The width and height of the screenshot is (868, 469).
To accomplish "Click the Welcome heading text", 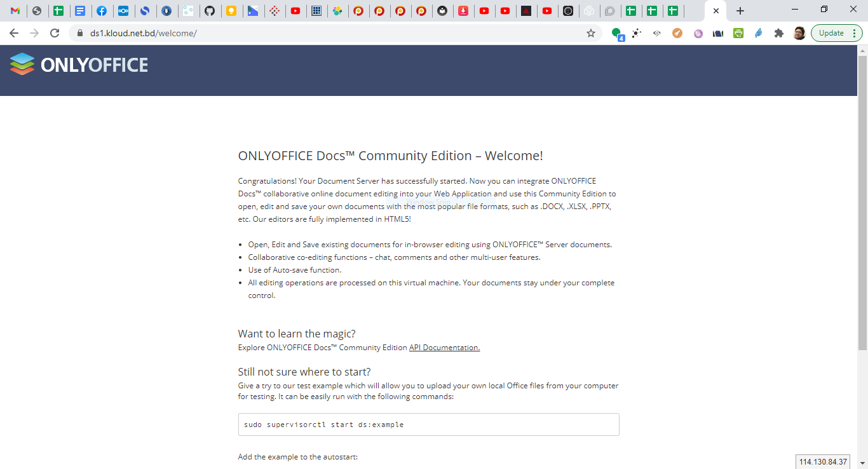I will [x=390, y=156].
